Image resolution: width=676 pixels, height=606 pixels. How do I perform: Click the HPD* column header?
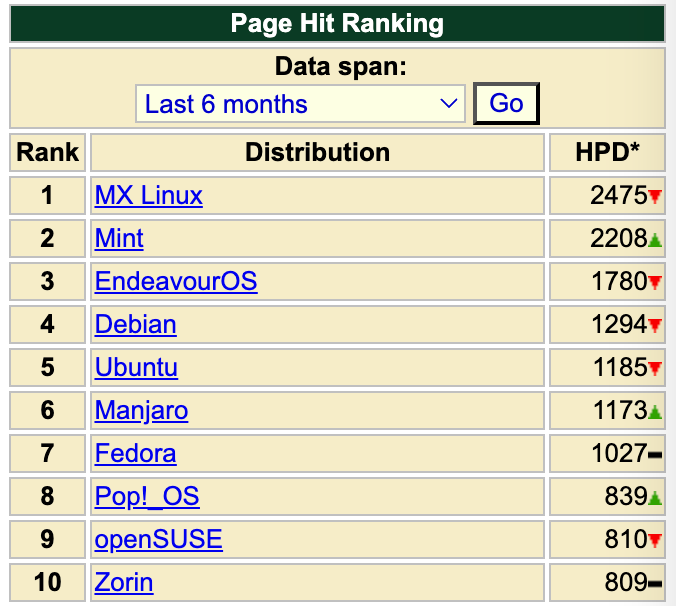[607, 152]
